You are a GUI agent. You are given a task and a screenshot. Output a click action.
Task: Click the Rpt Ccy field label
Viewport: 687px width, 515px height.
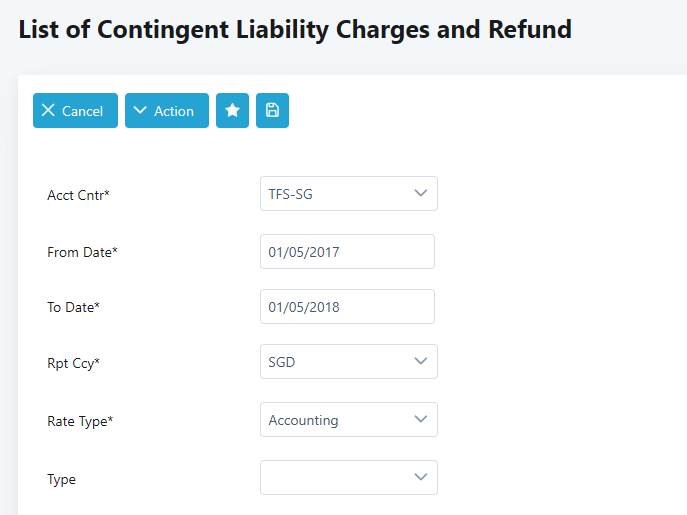(x=74, y=363)
